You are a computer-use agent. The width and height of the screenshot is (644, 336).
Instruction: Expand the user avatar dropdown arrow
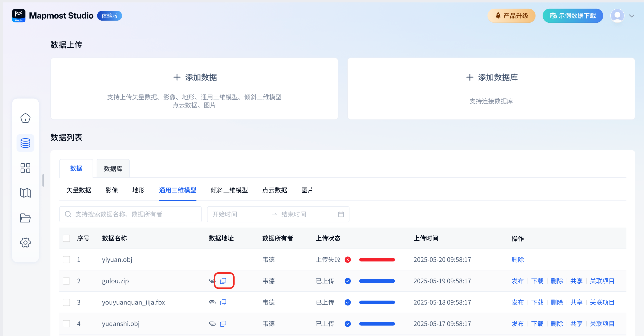632,16
